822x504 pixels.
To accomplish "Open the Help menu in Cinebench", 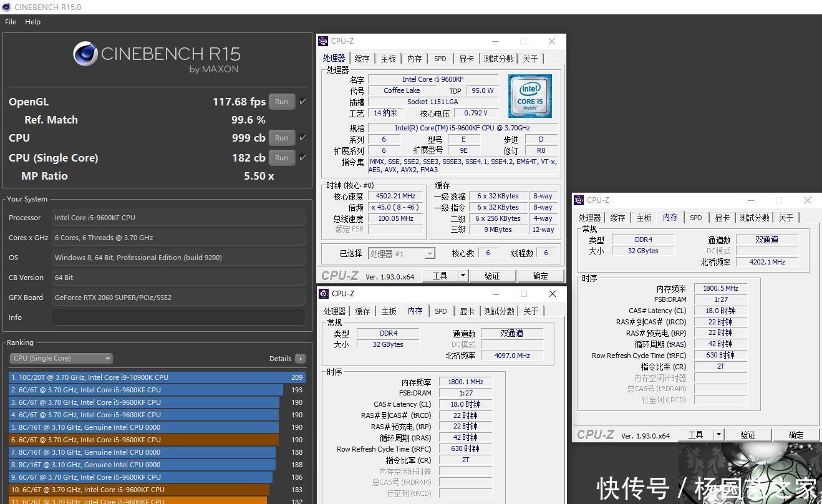I will tap(32, 22).
